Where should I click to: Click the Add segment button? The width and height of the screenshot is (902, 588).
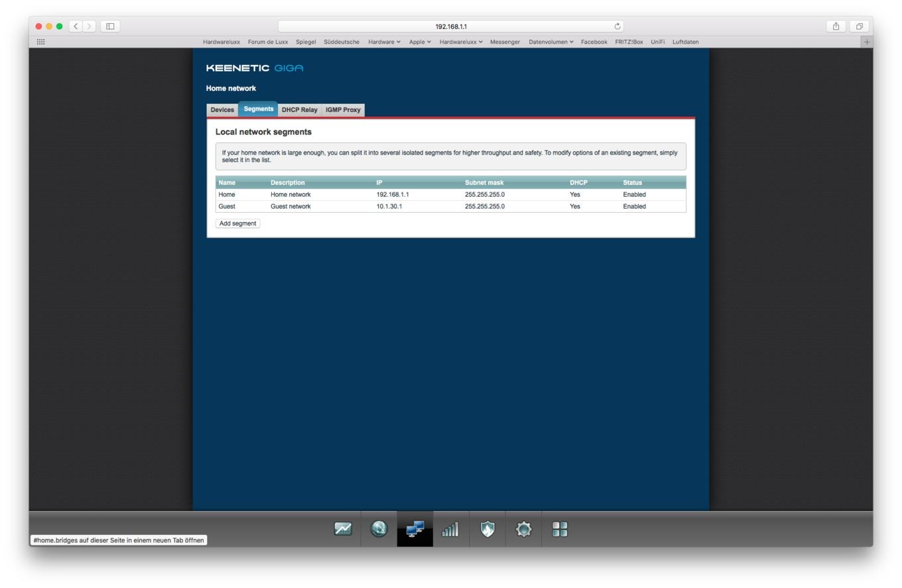click(237, 223)
